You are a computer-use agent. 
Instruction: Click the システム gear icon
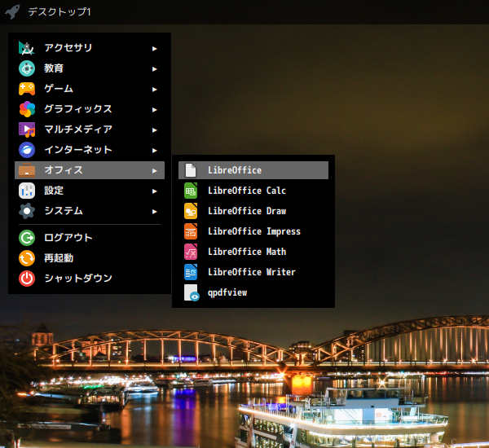[x=27, y=211]
